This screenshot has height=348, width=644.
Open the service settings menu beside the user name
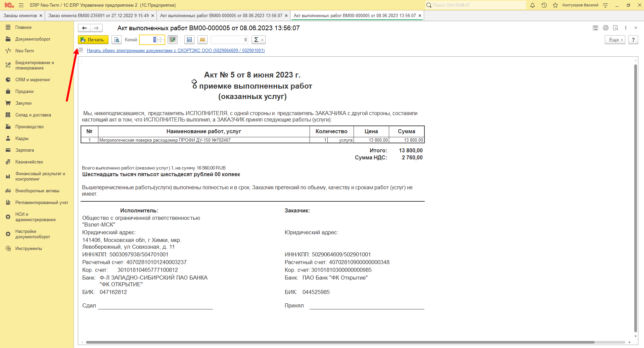(605, 5)
